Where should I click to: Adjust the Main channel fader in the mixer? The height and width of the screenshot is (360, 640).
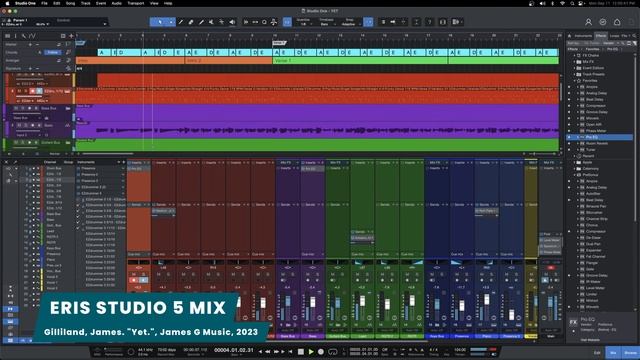(551, 302)
